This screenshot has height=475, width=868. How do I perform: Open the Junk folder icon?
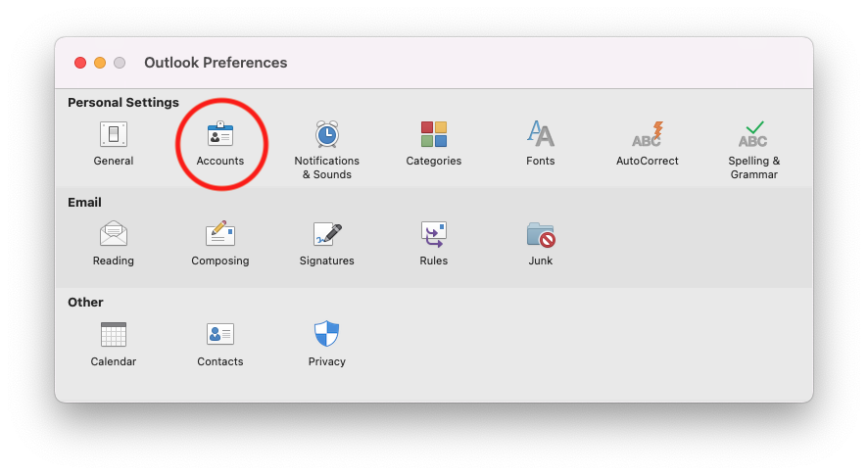[541, 234]
